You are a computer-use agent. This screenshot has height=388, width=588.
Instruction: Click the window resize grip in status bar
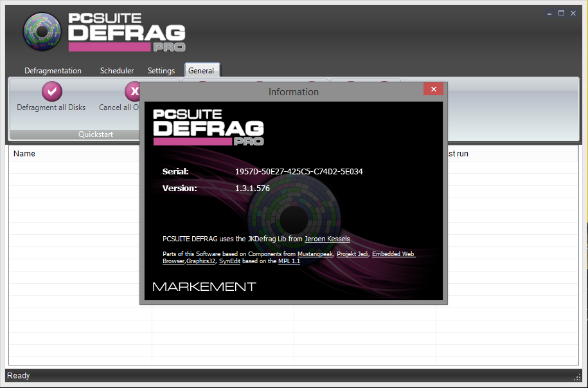tap(577, 377)
